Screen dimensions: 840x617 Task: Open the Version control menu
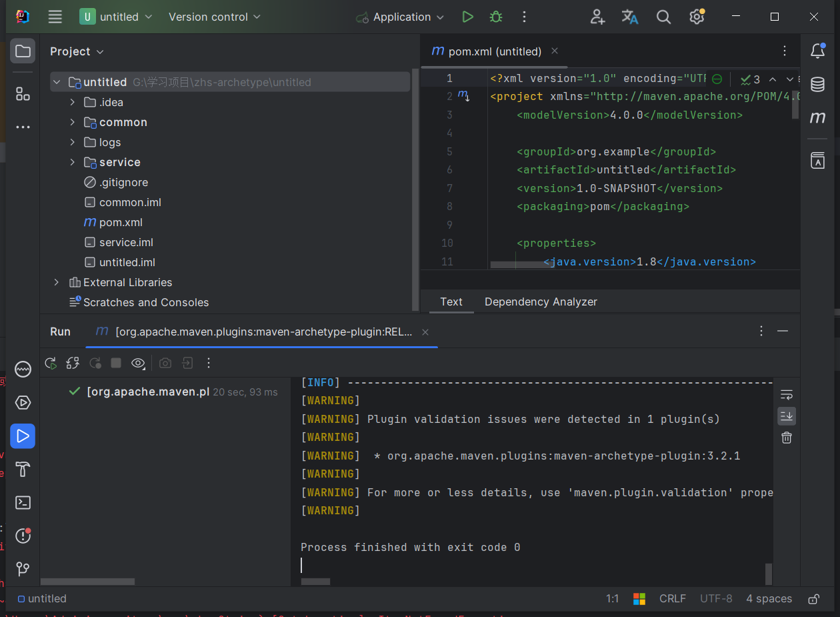[215, 17]
